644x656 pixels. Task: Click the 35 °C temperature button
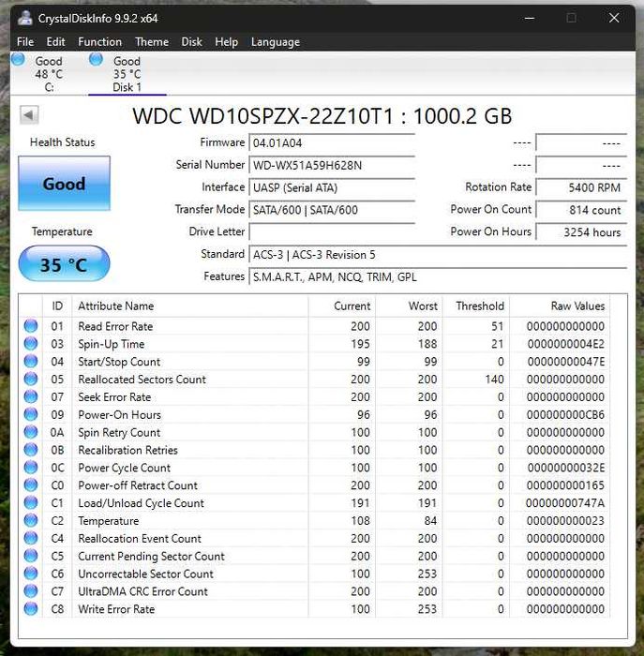coord(64,264)
